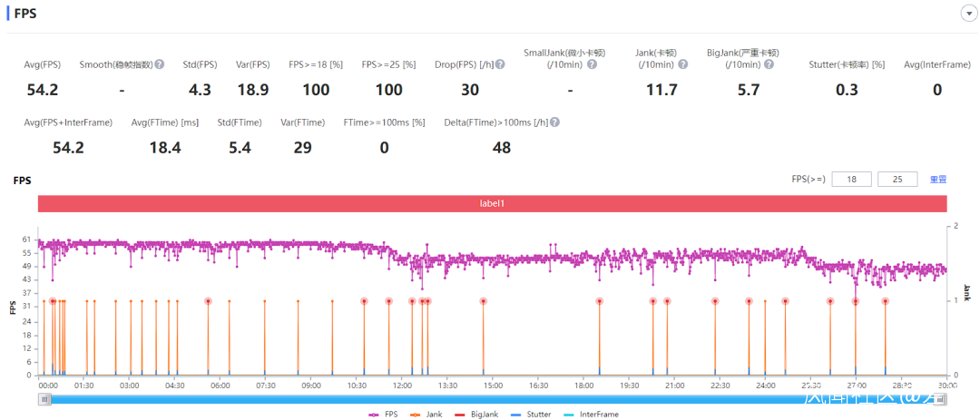Click the Avg(FPS+InterFrame) label
The height and width of the screenshot is (420, 980).
(68, 122)
